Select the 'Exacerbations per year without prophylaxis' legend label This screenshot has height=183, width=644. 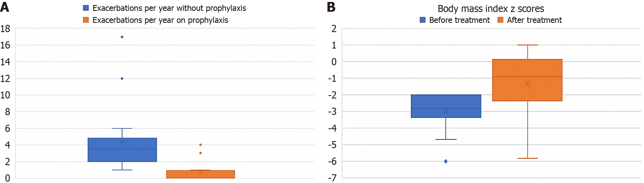point(169,8)
